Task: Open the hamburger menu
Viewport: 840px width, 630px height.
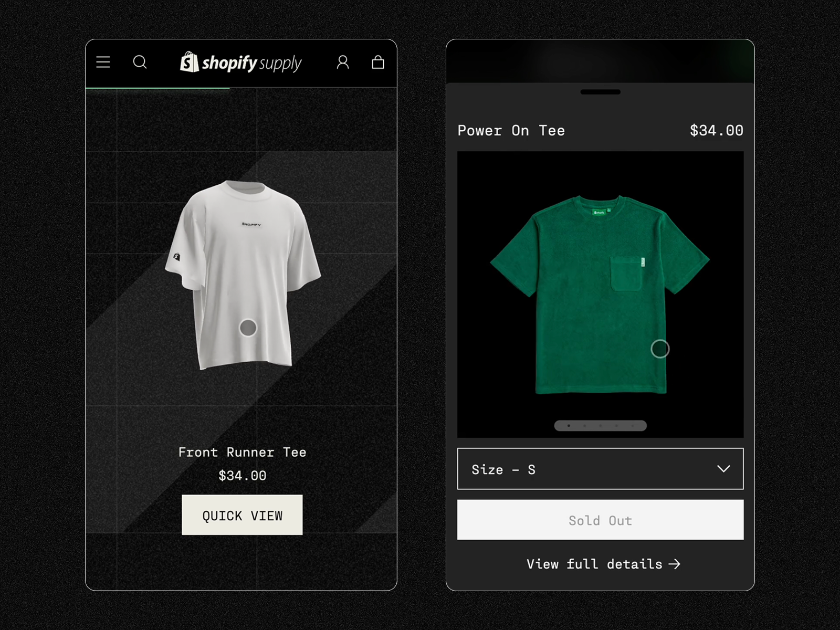Action: tap(103, 62)
